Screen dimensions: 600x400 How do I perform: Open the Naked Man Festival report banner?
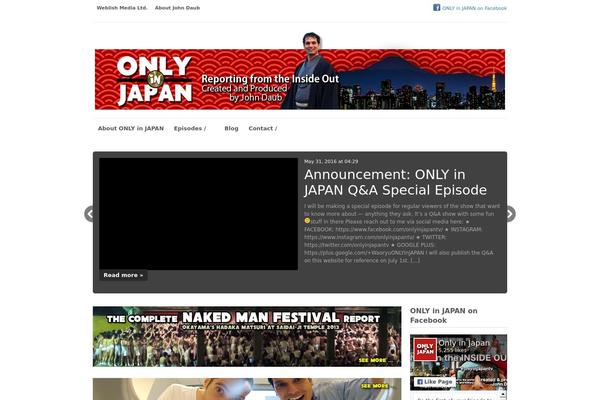[247, 336]
